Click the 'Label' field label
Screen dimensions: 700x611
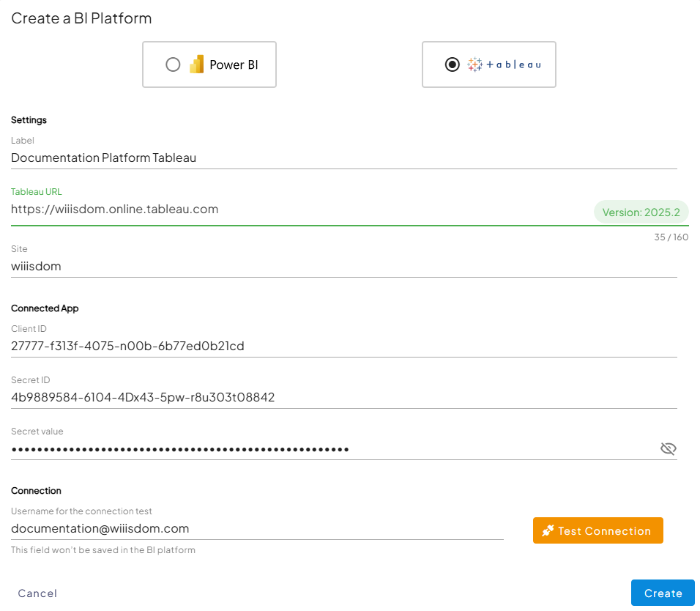point(23,140)
